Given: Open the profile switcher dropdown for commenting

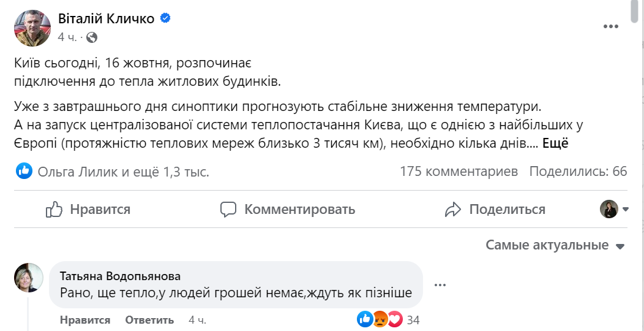Looking at the screenshot, I should tap(614, 209).
